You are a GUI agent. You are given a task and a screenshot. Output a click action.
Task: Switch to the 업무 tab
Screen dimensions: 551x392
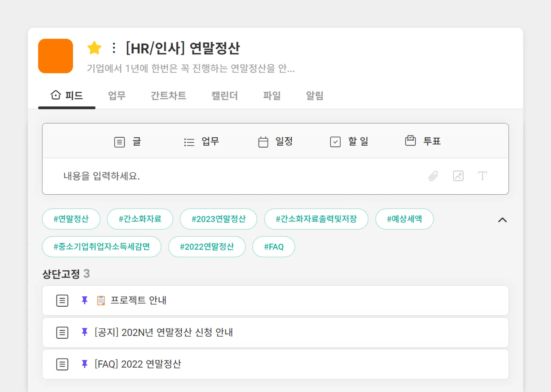pyautogui.click(x=117, y=95)
